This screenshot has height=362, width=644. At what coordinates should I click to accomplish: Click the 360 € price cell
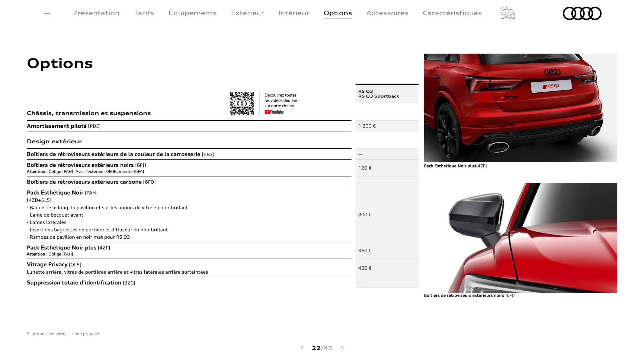[x=387, y=250]
